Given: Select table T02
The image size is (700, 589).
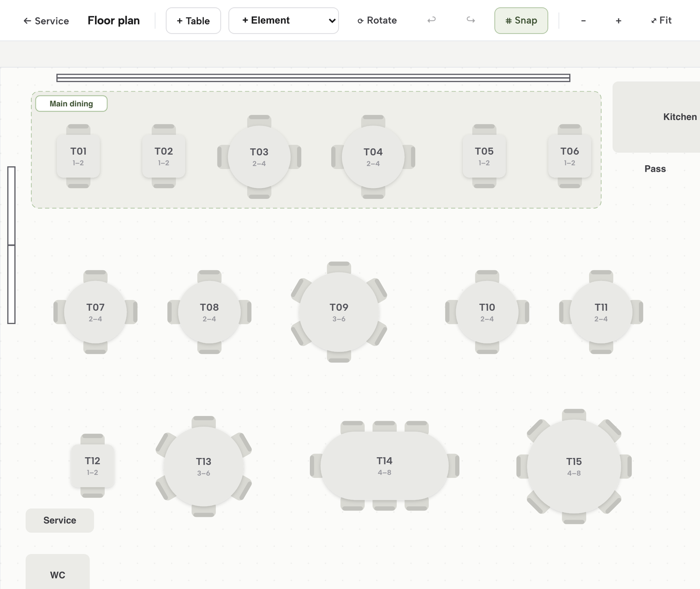Looking at the screenshot, I should coord(164,156).
